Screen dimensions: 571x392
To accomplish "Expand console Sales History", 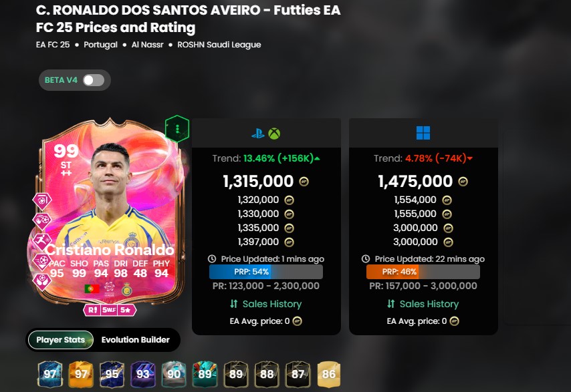I will tap(266, 304).
